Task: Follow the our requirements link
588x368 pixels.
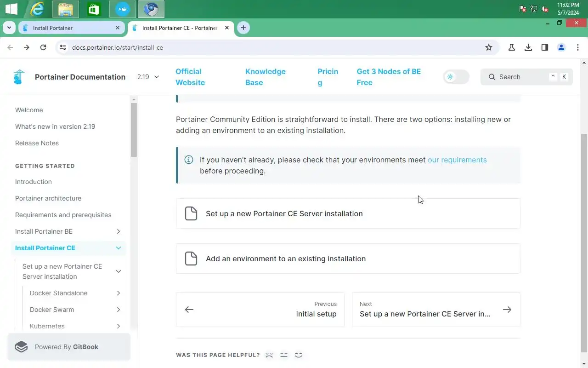Action: tap(457, 160)
